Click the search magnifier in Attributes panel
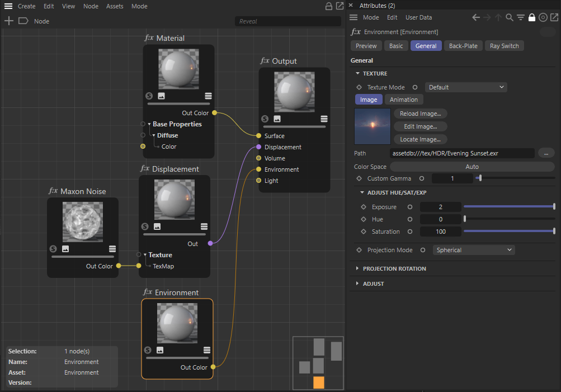 click(x=510, y=17)
